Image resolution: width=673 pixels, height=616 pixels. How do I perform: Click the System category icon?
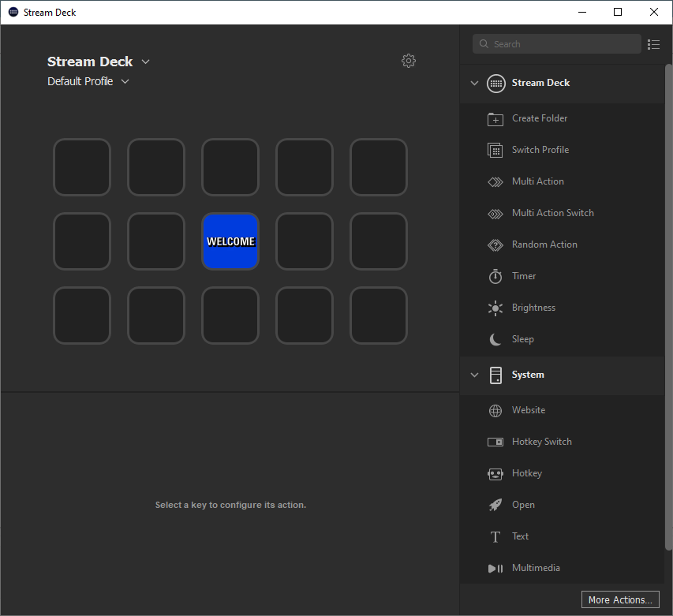pos(495,375)
